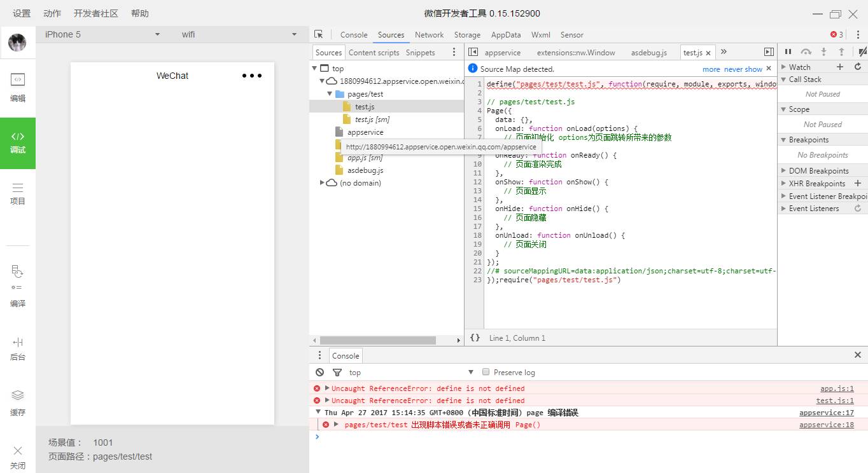Click the pretty print braces icon
The width and height of the screenshot is (868, 473).
pyautogui.click(x=475, y=338)
